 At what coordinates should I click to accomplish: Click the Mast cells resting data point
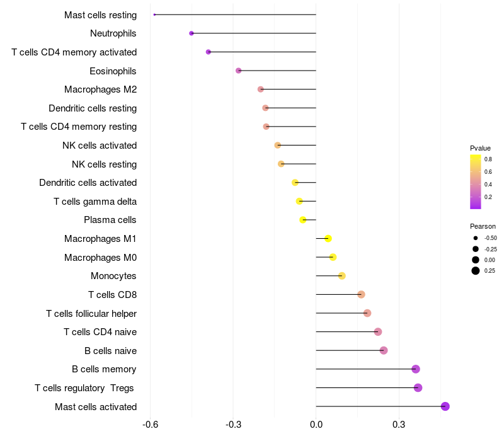point(154,14)
